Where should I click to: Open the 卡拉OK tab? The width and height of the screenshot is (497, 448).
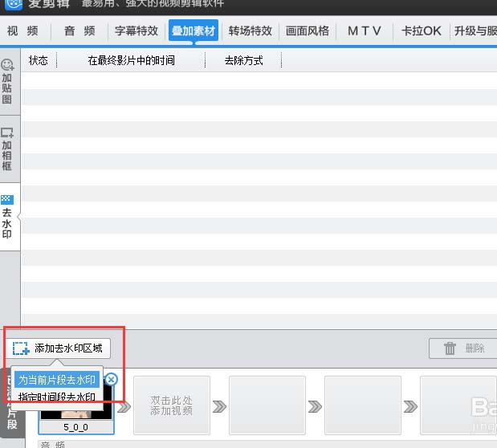[x=422, y=31]
